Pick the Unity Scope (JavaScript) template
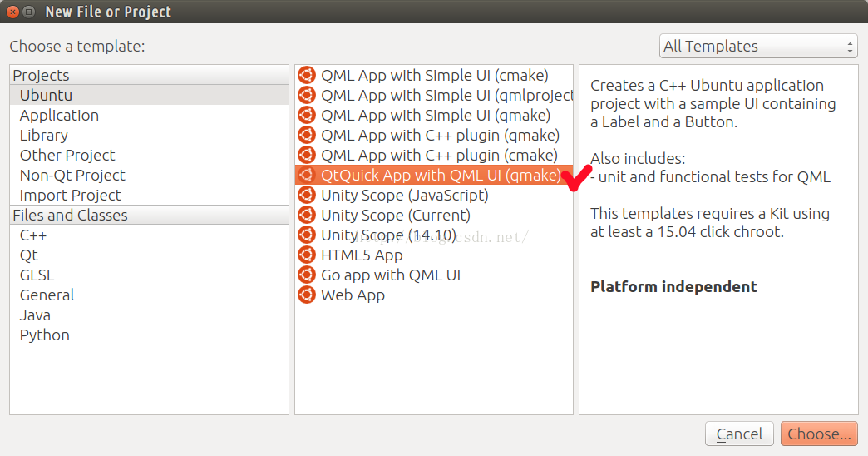 (434, 195)
